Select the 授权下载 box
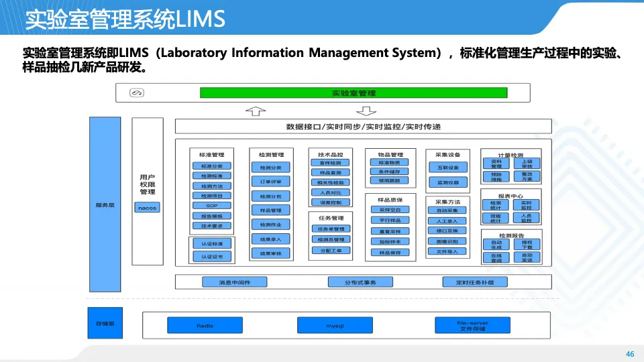644x362 pixels. pos(527,245)
